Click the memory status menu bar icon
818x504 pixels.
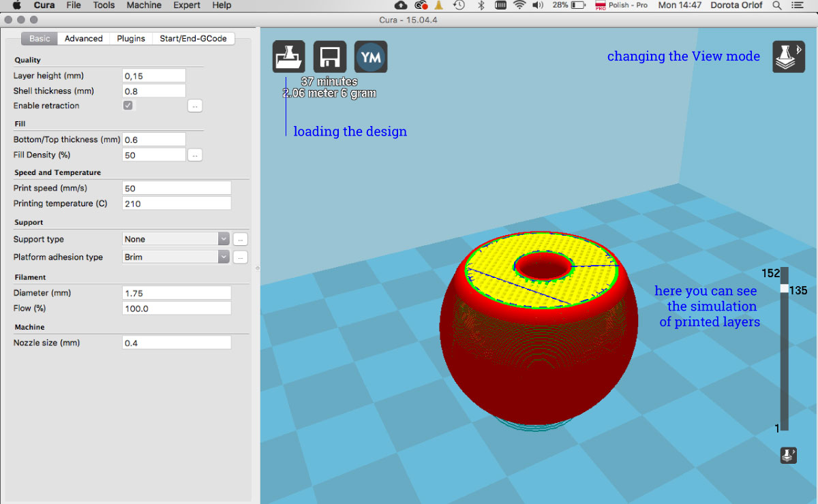[500, 5]
